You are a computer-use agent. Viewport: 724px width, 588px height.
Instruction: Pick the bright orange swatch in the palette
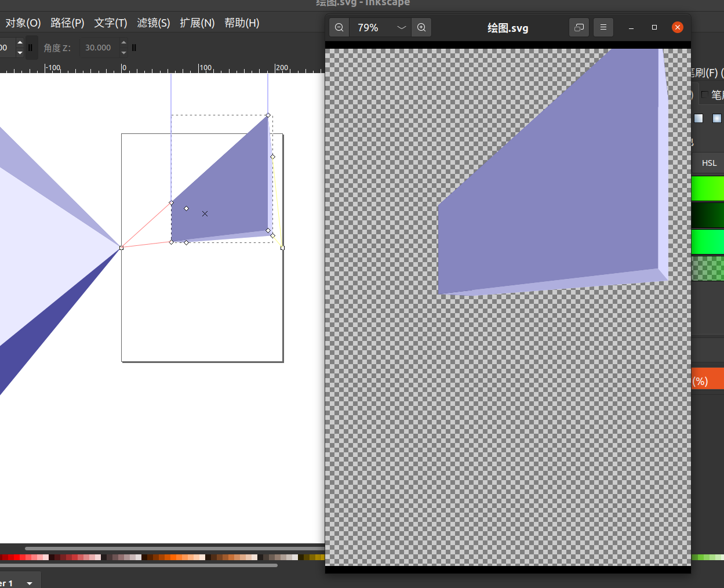168,557
